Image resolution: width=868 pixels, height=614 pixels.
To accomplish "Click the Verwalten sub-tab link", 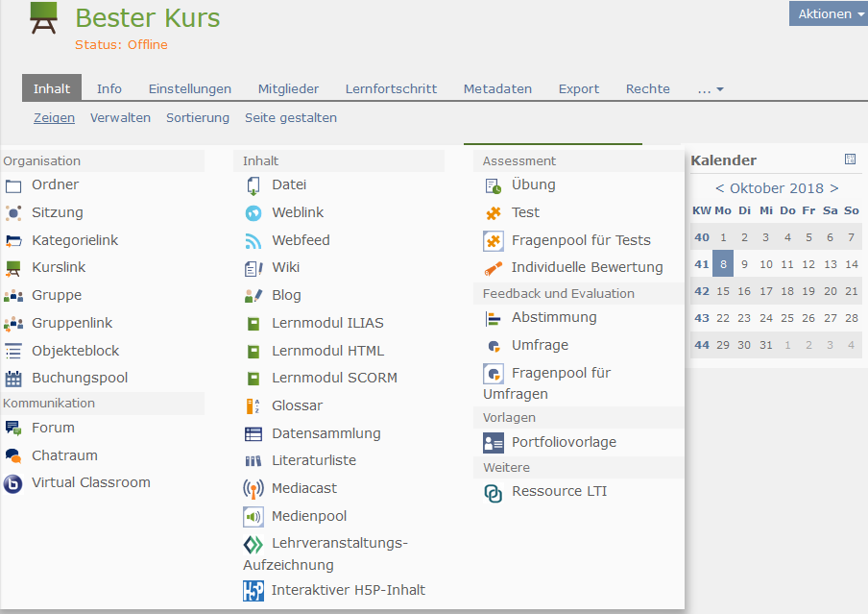I will pos(120,118).
